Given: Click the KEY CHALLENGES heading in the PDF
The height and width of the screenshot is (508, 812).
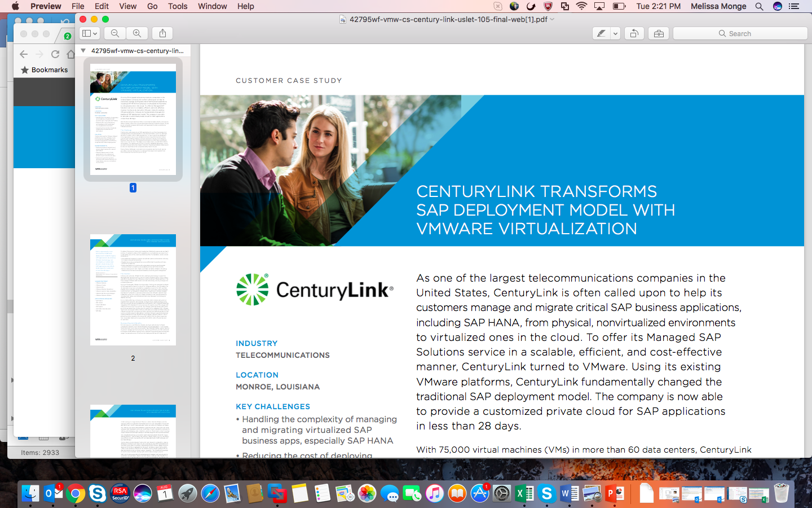Looking at the screenshot, I should 273,406.
